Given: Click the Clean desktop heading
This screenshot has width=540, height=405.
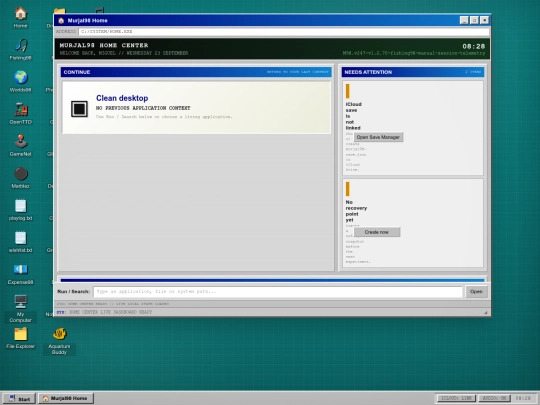Looking at the screenshot, I should tap(122, 98).
